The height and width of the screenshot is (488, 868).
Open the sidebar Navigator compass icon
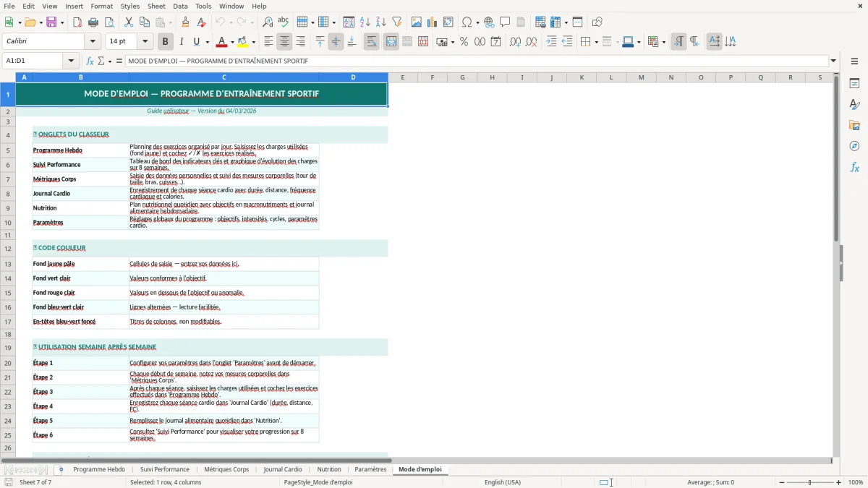(x=854, y=146)
